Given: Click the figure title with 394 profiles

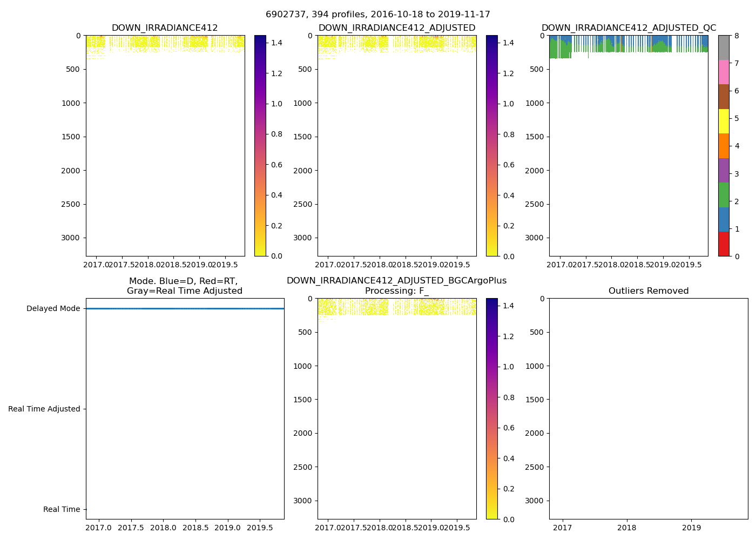Looking at the screenshot, I should coord(378,15).
